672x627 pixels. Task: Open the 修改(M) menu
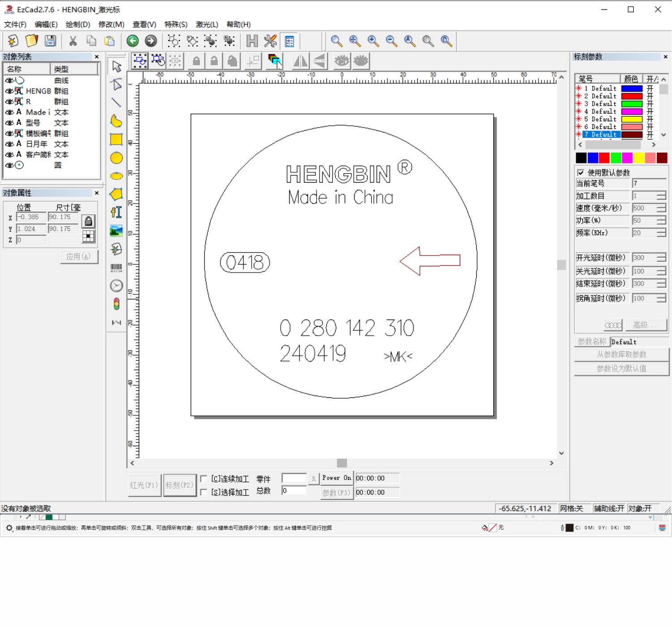pos(111,25)
